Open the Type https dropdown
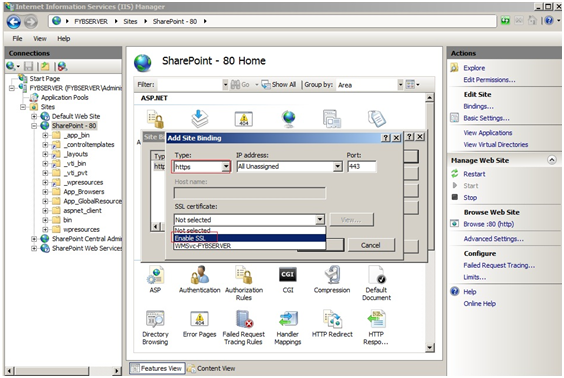Image resolution: width=564 pixels, height=378 pixels. (x=226, y=167)
